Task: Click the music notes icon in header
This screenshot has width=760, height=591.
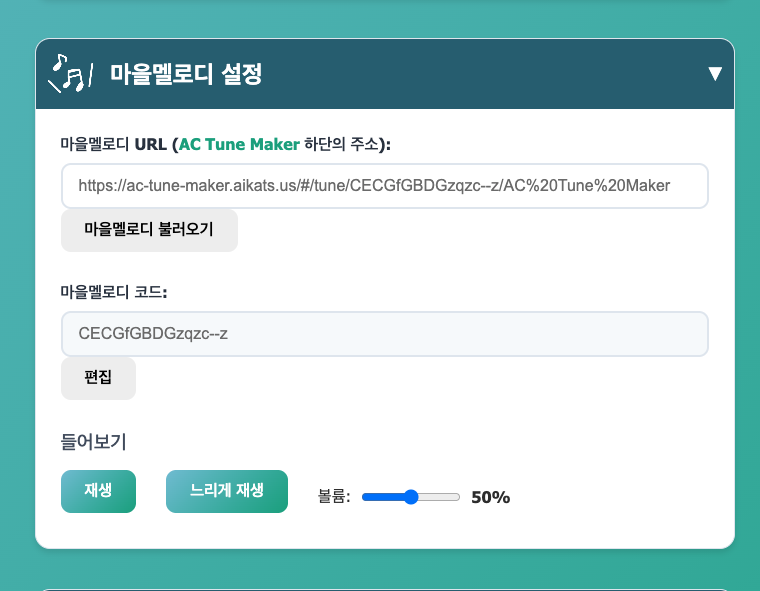Action: click(71, 73)
